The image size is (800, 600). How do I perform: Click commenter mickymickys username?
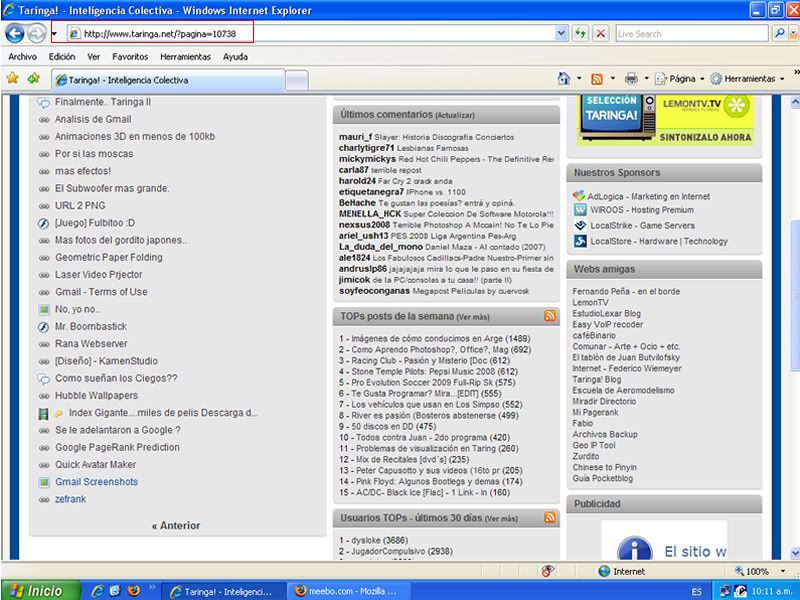367,159
